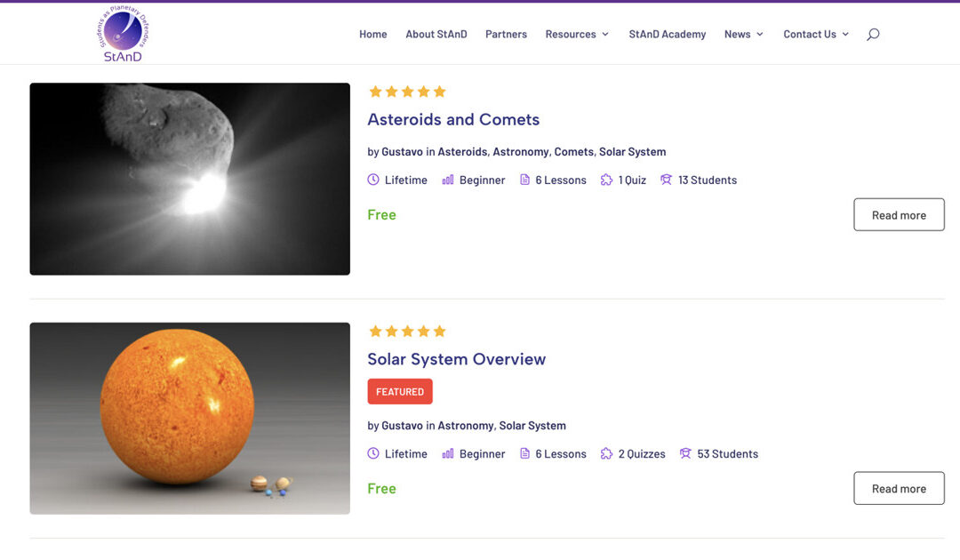Click the bar-chart level icon for Asteroids course
The image size is (960, 560).
click(x=448, y=180)
